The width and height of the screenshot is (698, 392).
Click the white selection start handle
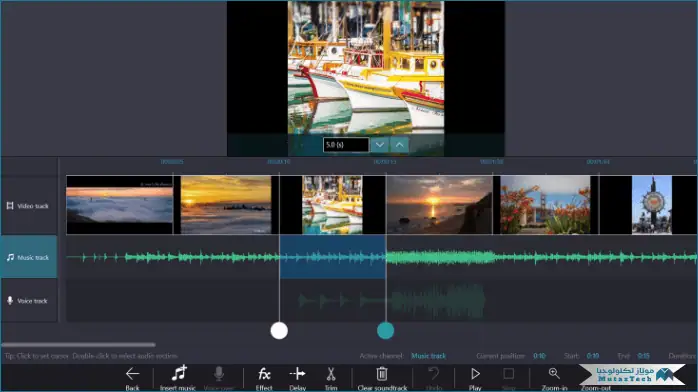(x=279, y=331)
